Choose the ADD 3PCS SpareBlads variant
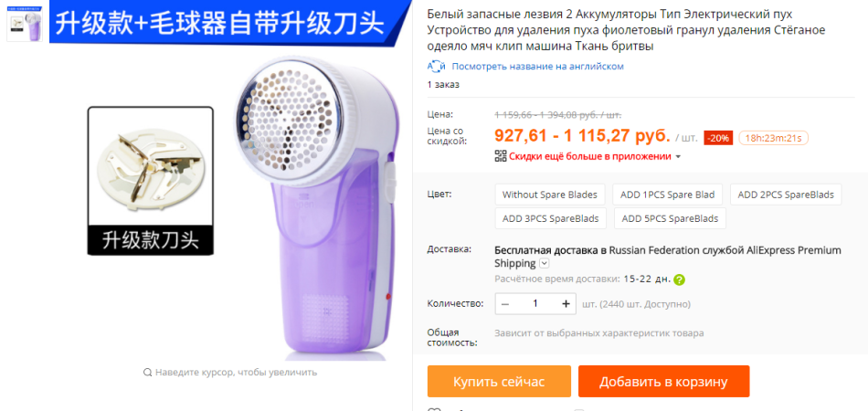Screen dimensions: 868x411 point(550,218)
